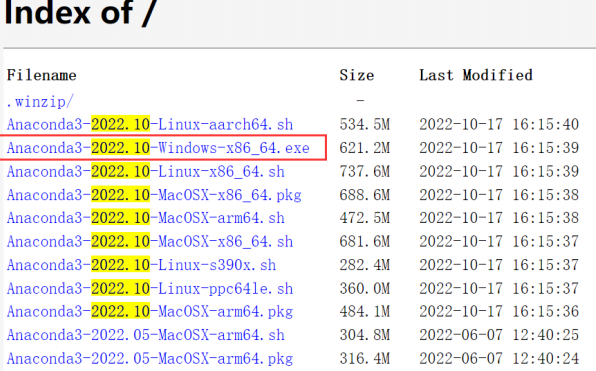Screen dimensions: 596x371
Task: Select the 484.1M size value
Action: coord(365,312)
